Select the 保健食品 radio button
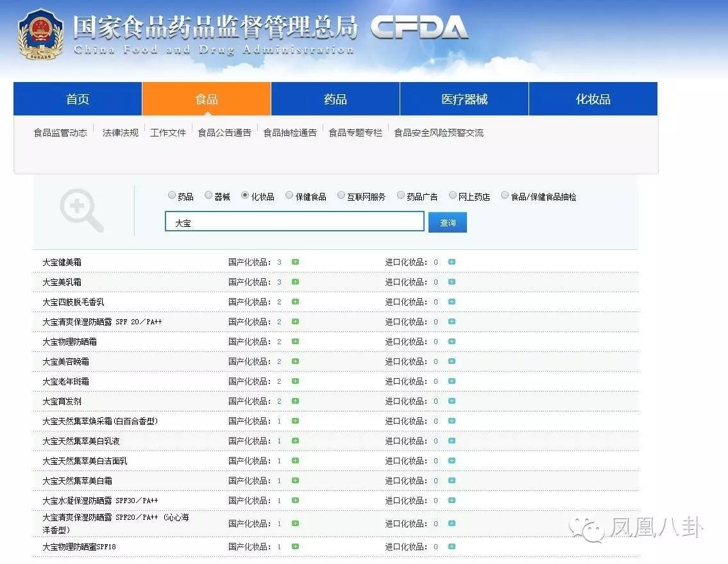This screenshot has height=564, width=728. [x=289, y=195]
